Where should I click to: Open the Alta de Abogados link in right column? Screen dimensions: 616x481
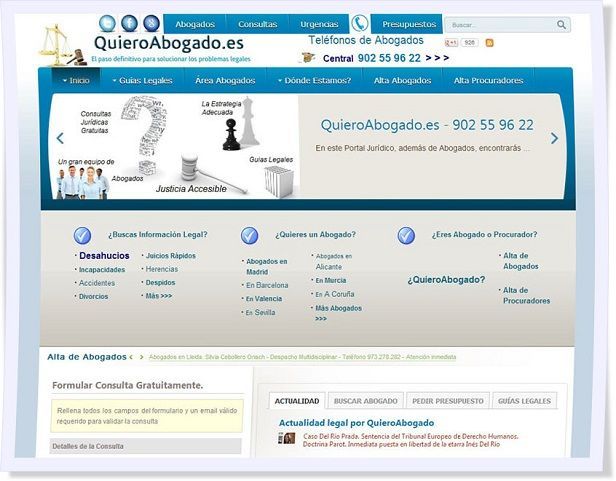point(521,261)
